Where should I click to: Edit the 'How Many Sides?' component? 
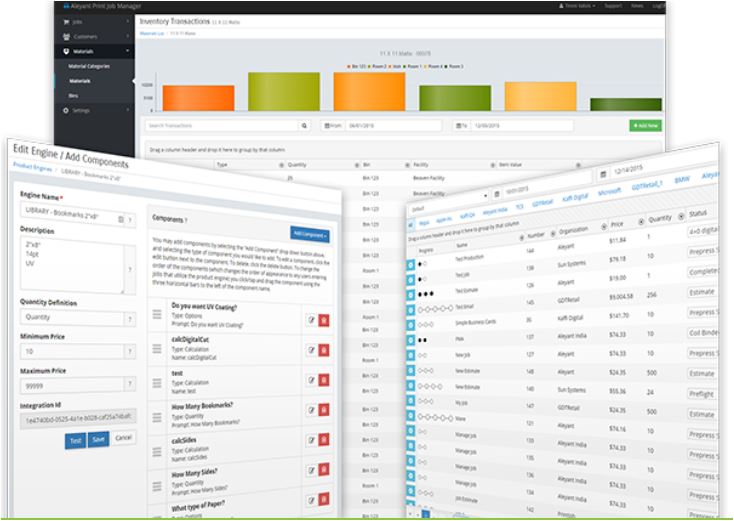tap(311, 470)
